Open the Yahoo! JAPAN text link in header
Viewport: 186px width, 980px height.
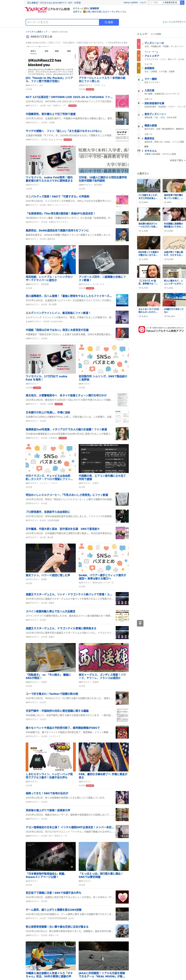tap(130, 2)
